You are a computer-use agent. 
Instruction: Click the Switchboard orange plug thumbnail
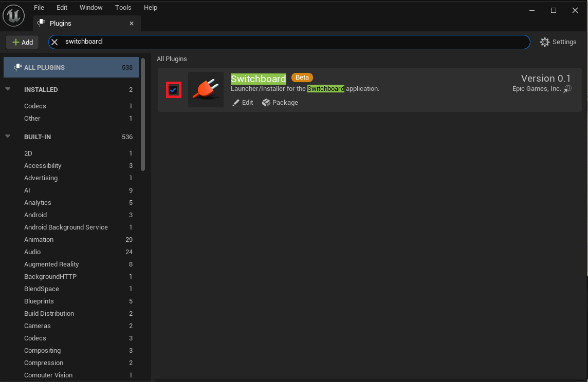pyautogui.click(x=206, y=89)
